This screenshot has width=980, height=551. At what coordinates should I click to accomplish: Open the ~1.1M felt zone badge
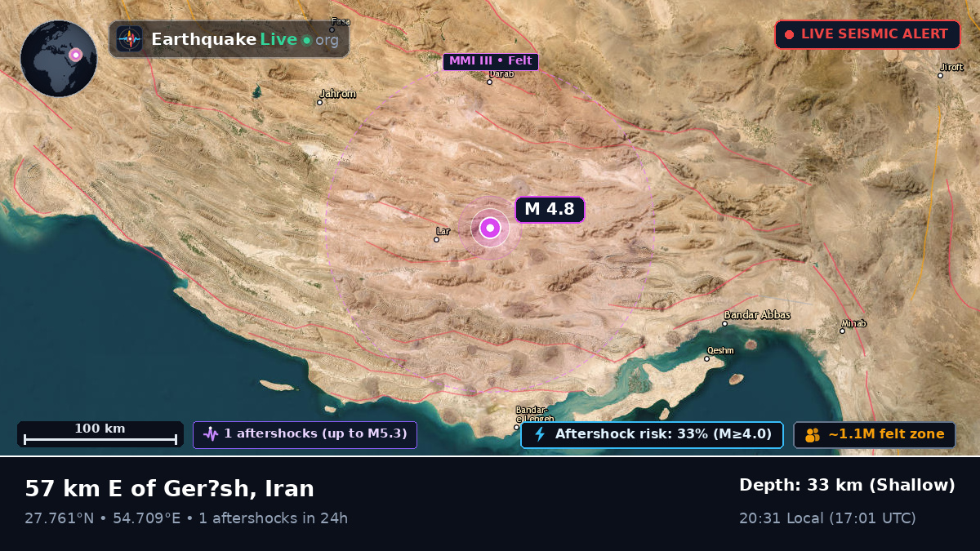[875, 434]
